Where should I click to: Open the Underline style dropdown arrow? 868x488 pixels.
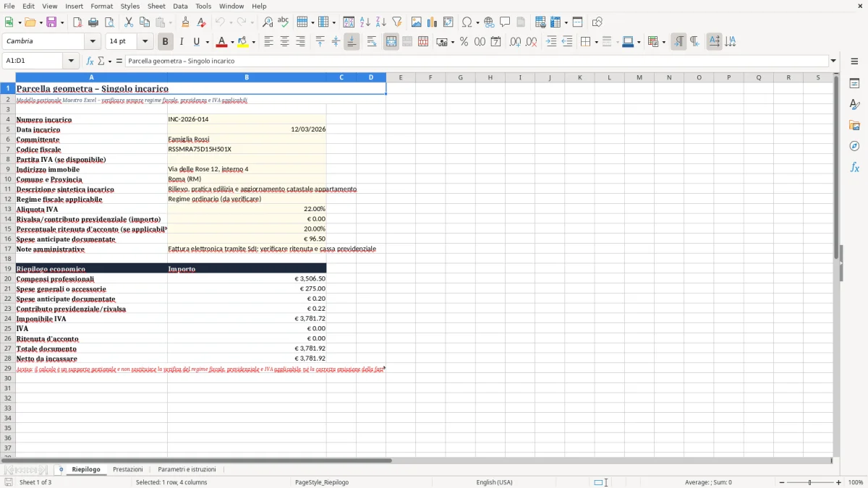tap(207, 42)
